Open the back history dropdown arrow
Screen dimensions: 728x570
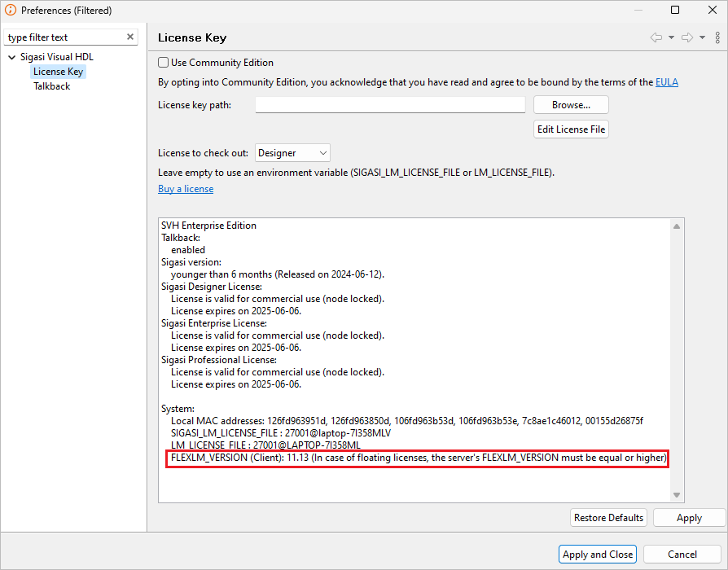tap(671, 37)
